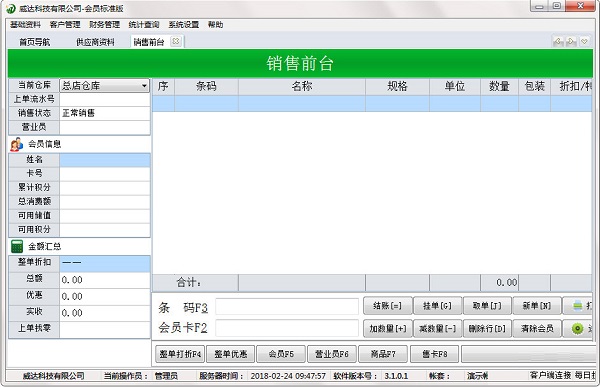
Task: Click the 上单流水号 value field
Action: tap(105, 100)
